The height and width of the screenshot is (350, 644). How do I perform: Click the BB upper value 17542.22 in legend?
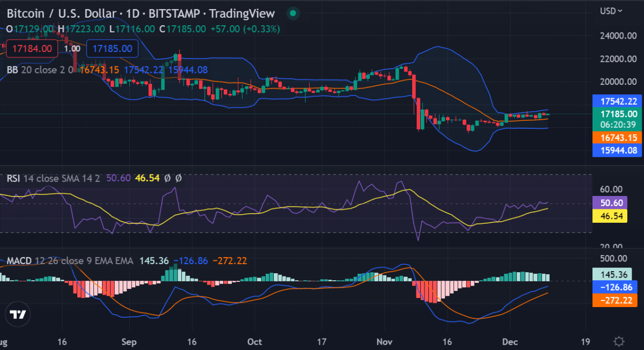(144, 70)
